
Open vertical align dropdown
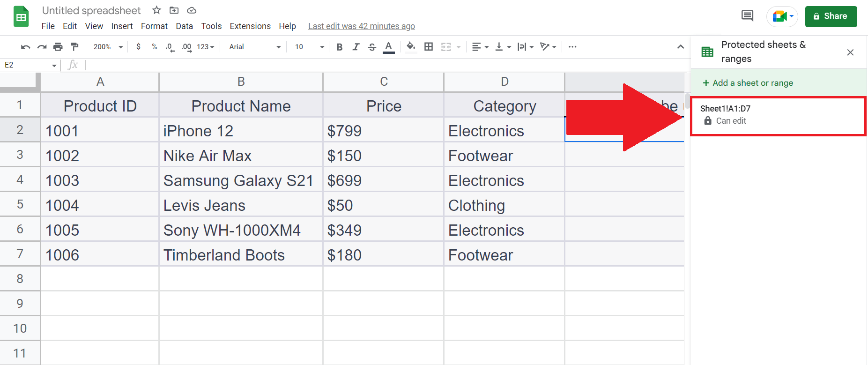click(x=503, y=47)
